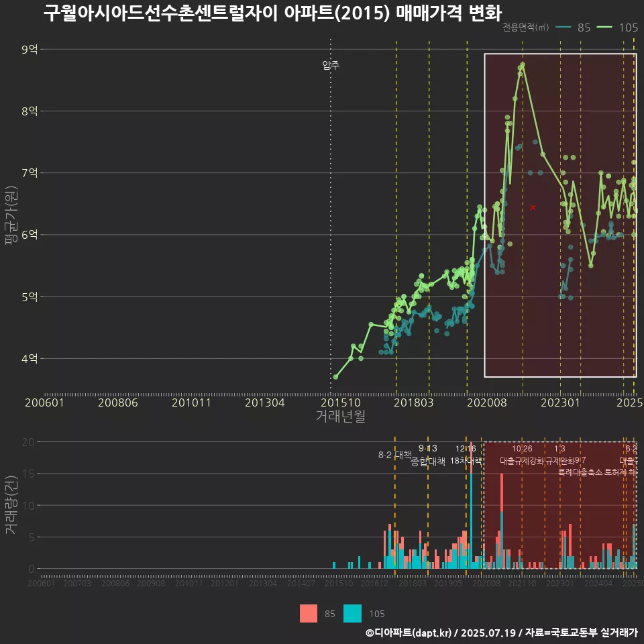644x644 pixels.
Task: Click the 10 label on volume axis
Action: pyautogui.click(x=28, y=506)
